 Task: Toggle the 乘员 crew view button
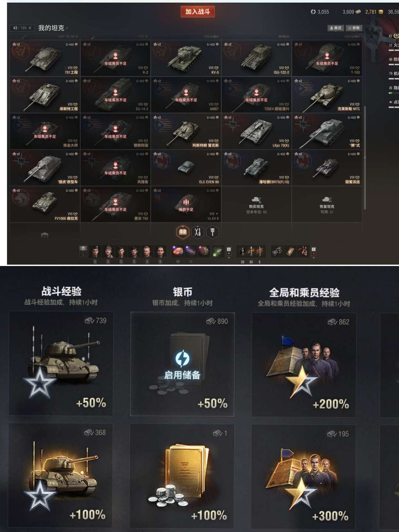point(336,28)
